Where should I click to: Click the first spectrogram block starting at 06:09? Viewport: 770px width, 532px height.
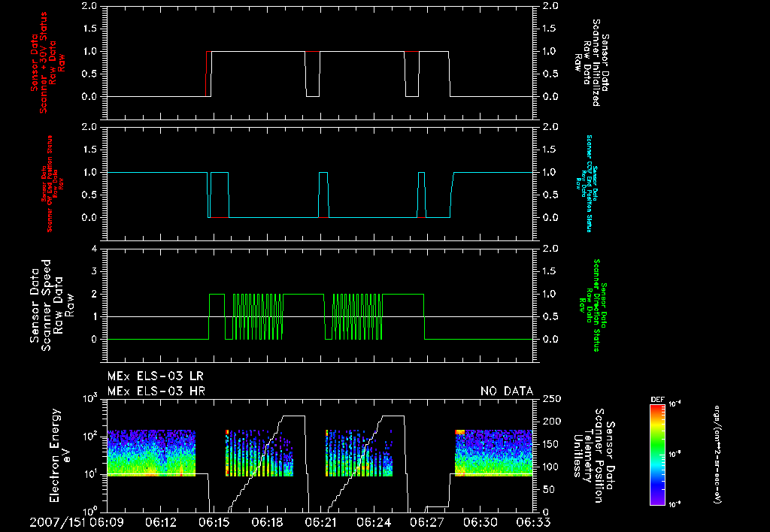pyautogui.click(x=151, y=453)
